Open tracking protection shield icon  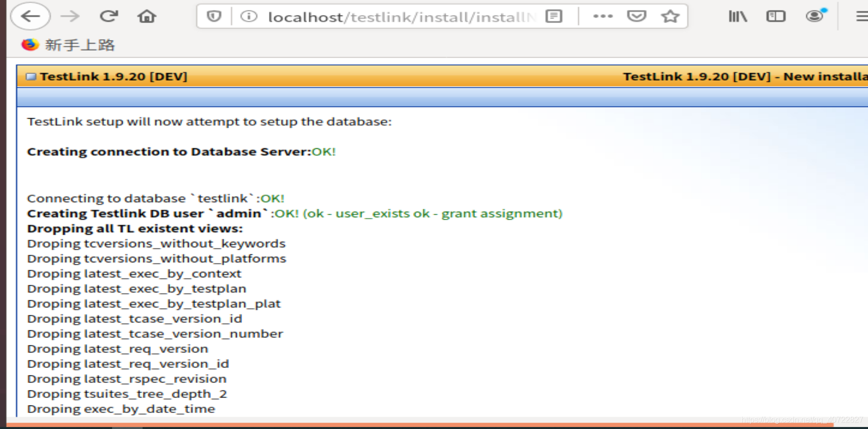(x=214, y=17)
